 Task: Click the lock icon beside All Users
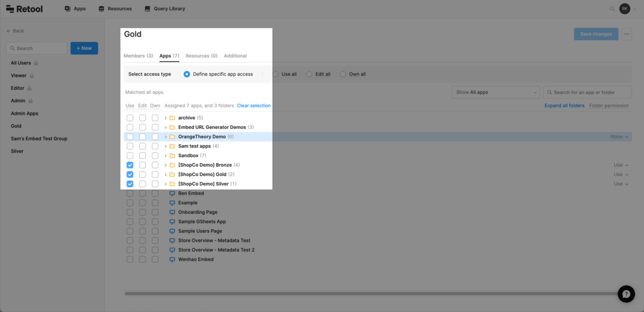pyautogui.click(x=36, y=63)
